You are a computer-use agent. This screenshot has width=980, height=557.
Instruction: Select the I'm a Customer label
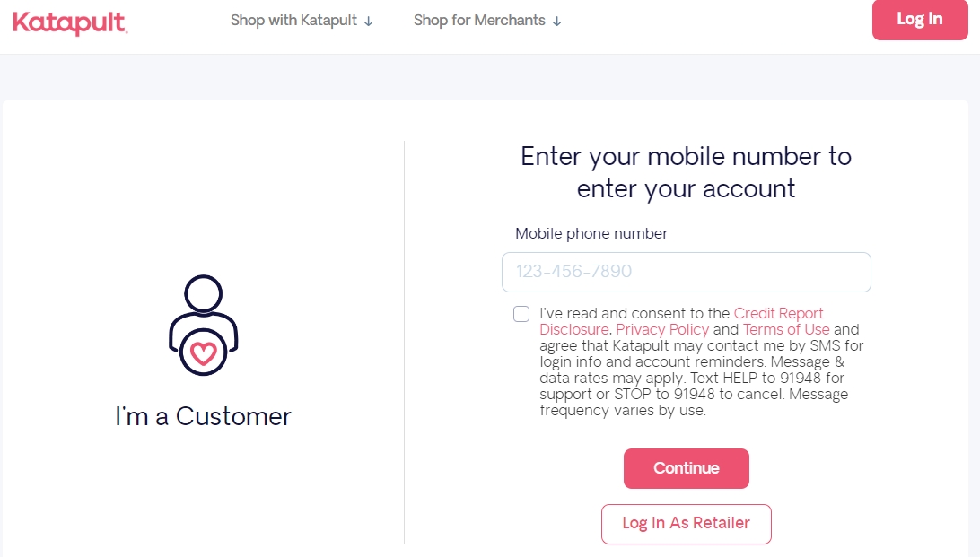203,416
